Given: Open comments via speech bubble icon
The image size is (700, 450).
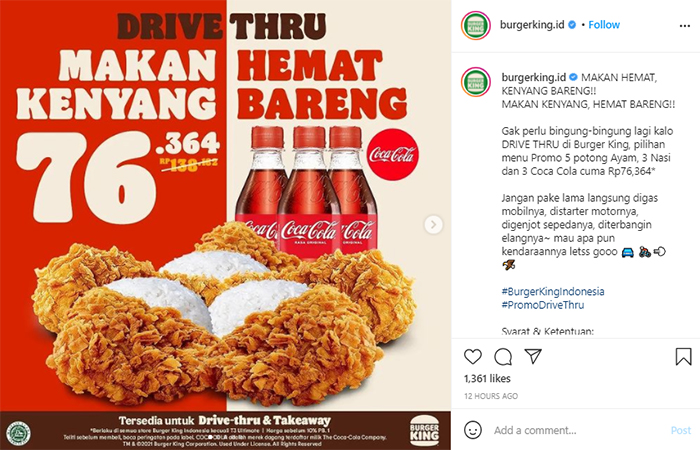Looking at the screenshot, I should [503, 357].
